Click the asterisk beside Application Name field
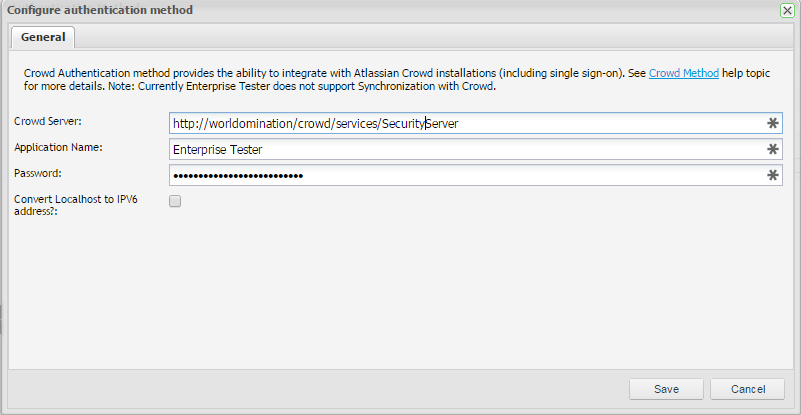This screenshot has width=801, height=415. 772,149
